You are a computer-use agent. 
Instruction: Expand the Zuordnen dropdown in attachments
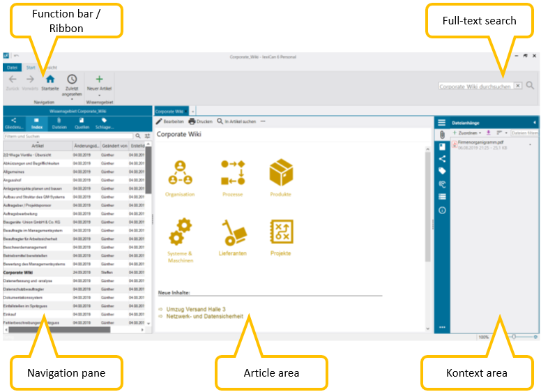tap(467, 133)
